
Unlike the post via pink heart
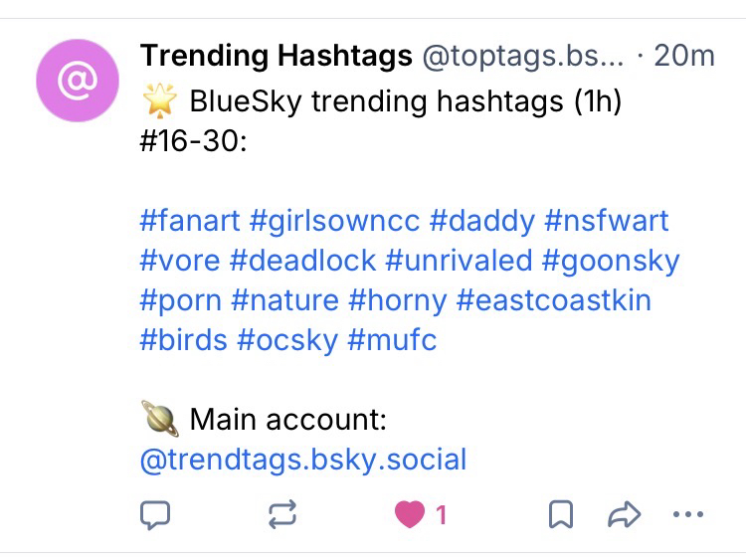coord(409,514)
